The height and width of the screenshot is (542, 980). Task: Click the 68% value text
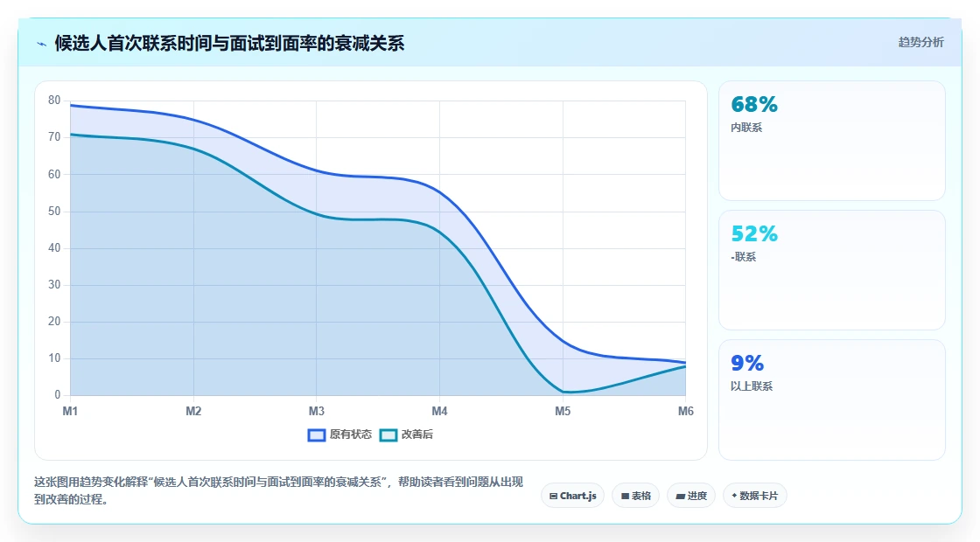point(754,104)
